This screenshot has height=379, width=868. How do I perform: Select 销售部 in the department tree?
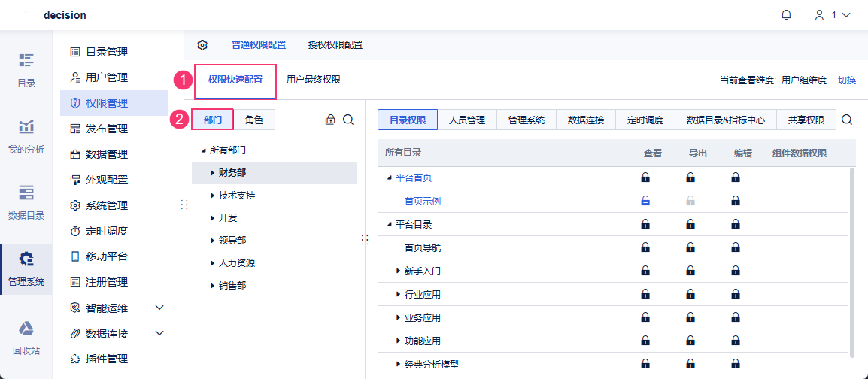[x=232, y=286]
